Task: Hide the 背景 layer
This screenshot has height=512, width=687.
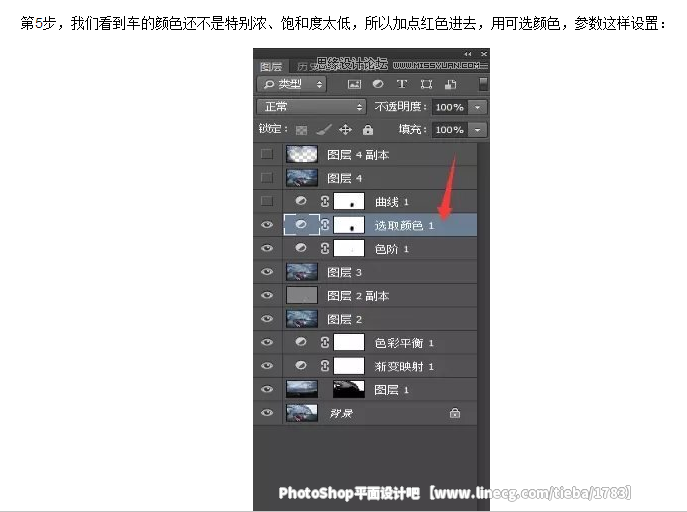Action: [x=267, y=413]
